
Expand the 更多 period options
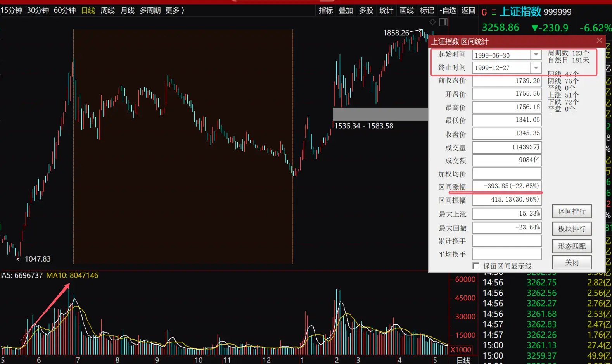(175, 10)
